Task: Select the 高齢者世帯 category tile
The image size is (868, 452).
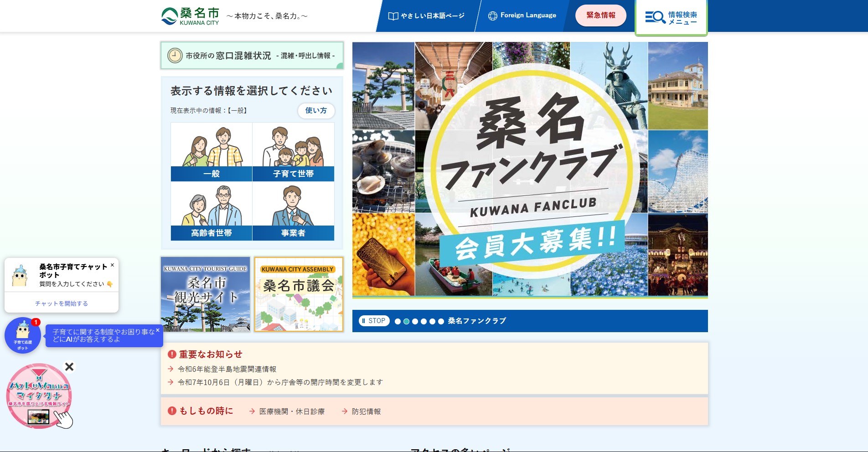Action: pos(212,211)
